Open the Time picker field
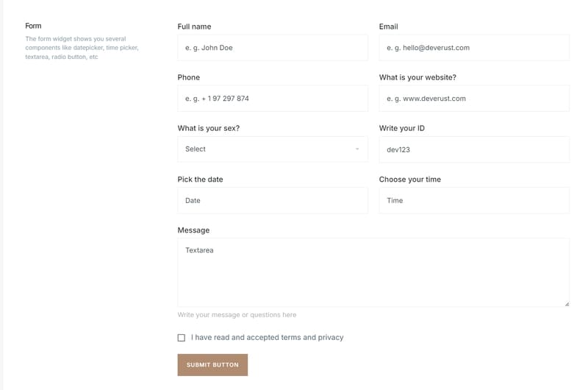Image resolution: width=588 pixels, height=390 pixels. click(474, 200)
